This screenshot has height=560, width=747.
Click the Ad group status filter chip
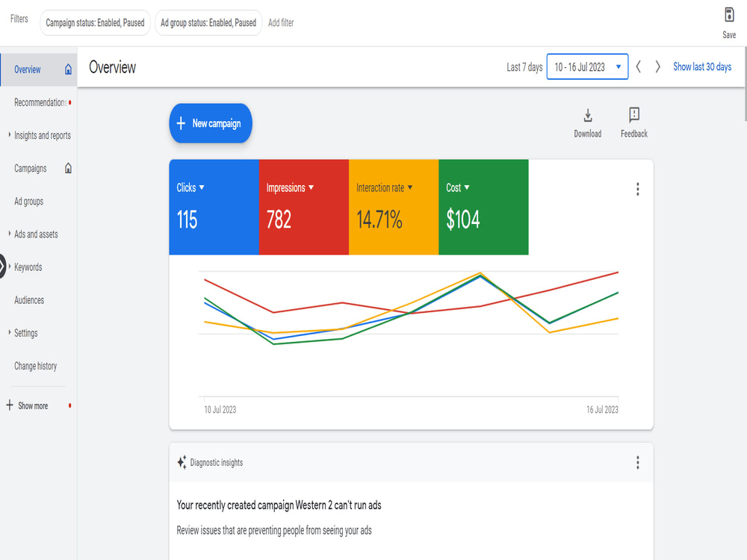208,22
